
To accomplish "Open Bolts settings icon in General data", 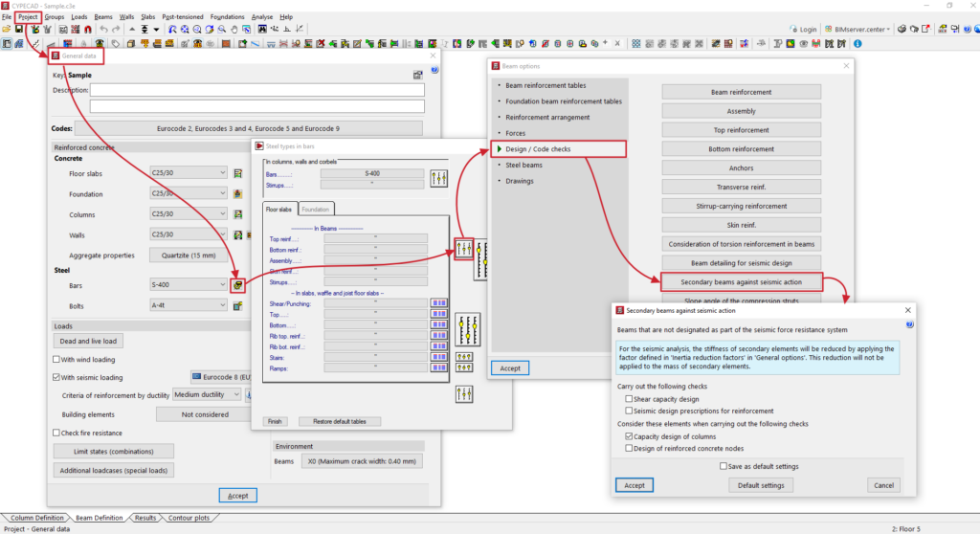I will 238,306.
